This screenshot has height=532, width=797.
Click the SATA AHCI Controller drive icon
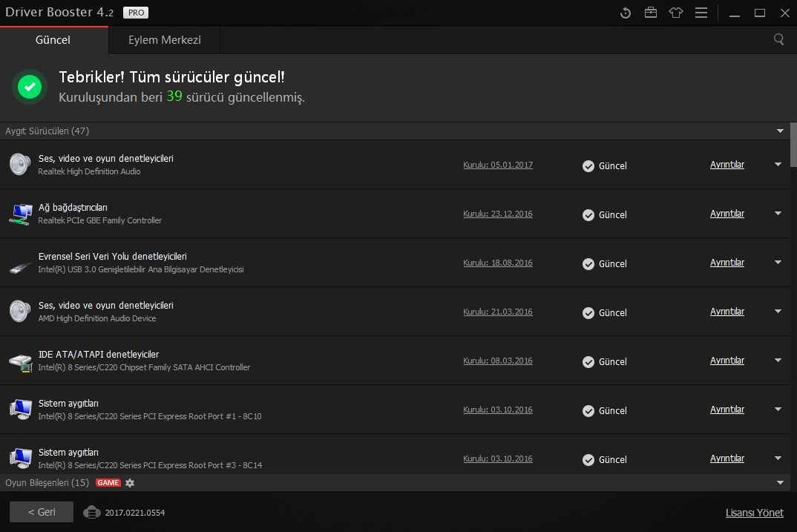(20, 362)
